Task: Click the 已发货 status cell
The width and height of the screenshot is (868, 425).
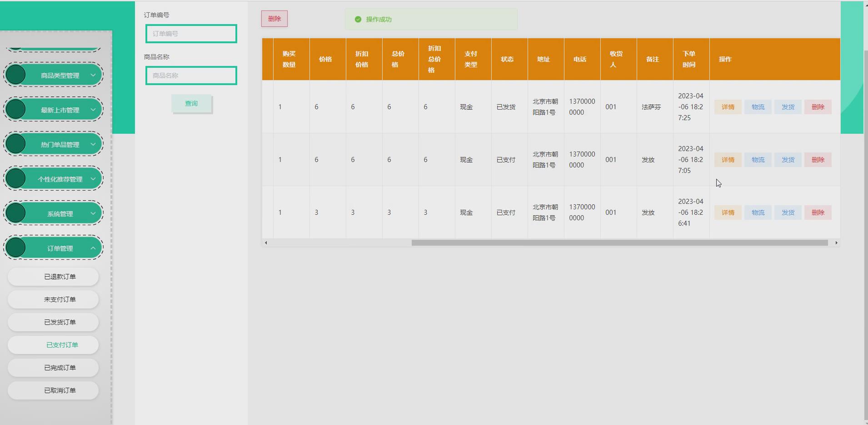Action: [x=509, y=107]
